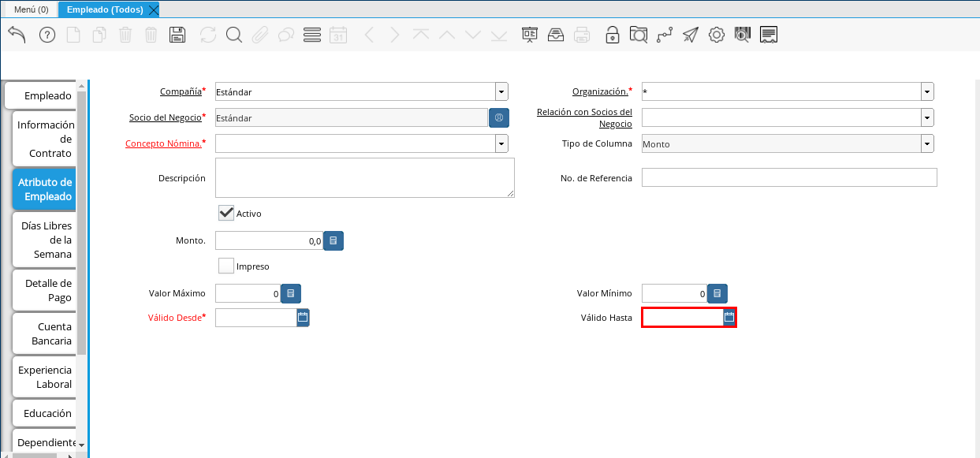Image resolution: width=980 pixels, height=458 pixels.
Task: Click the calendar history icon
Action: pyautogui.click(x=338, y=35)
